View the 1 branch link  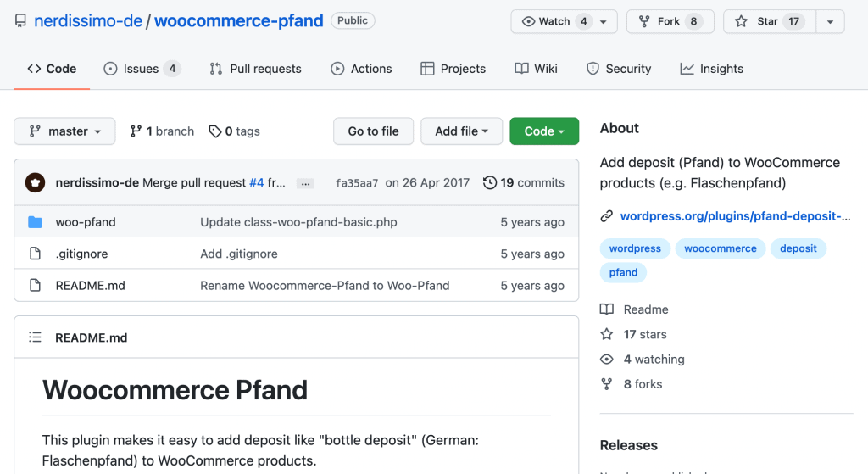click(162, 131)
